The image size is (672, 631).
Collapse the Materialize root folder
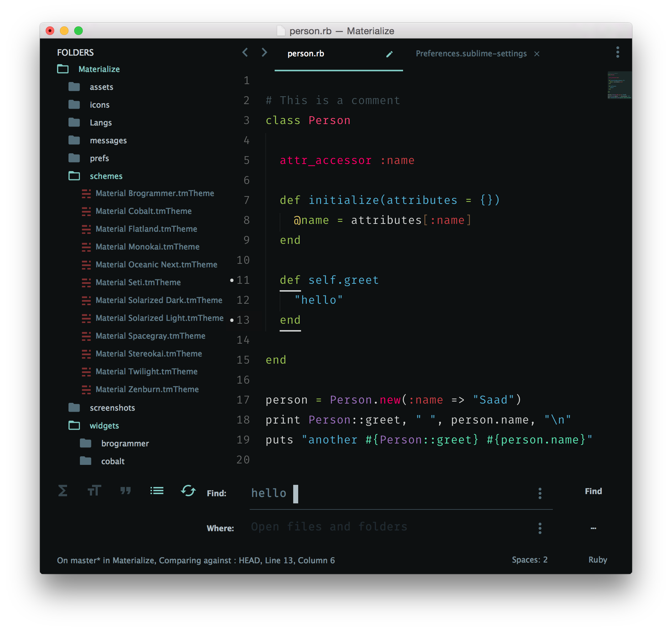[x=88, y=69]
